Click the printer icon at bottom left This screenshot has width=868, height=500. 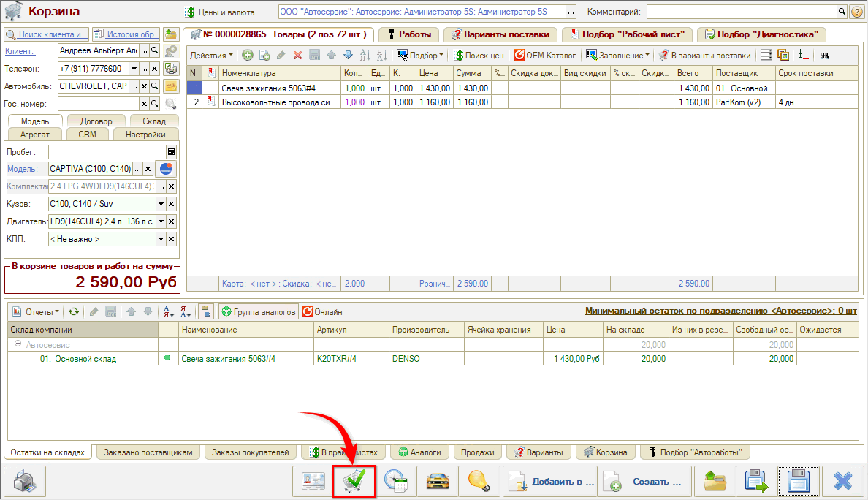25,482
